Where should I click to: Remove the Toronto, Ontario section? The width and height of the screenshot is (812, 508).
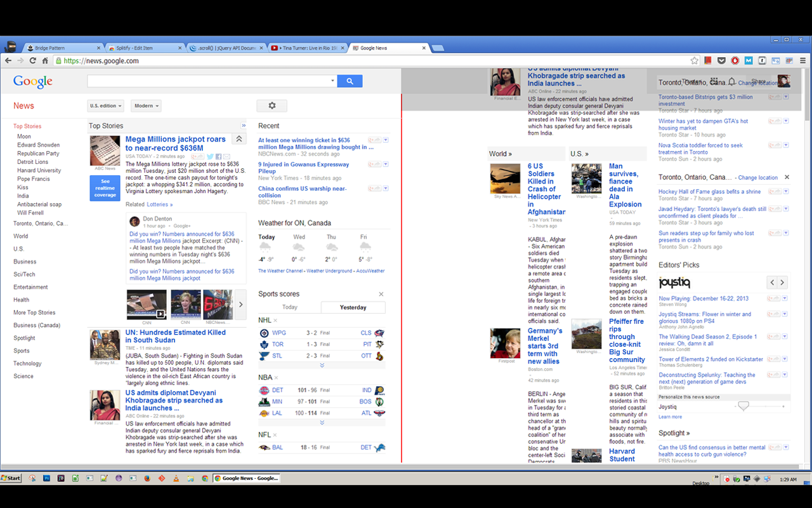point(787,177)
